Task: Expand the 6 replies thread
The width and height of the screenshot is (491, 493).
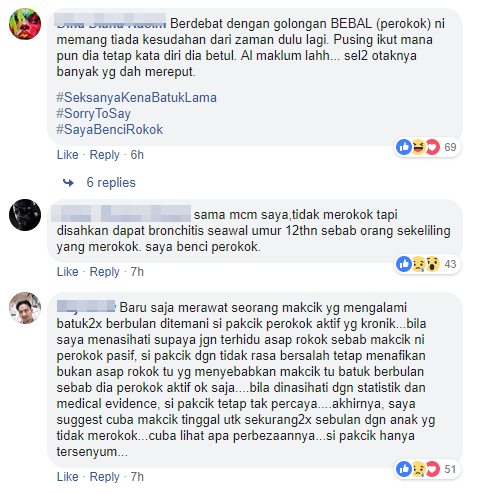Action: point(111,183)
